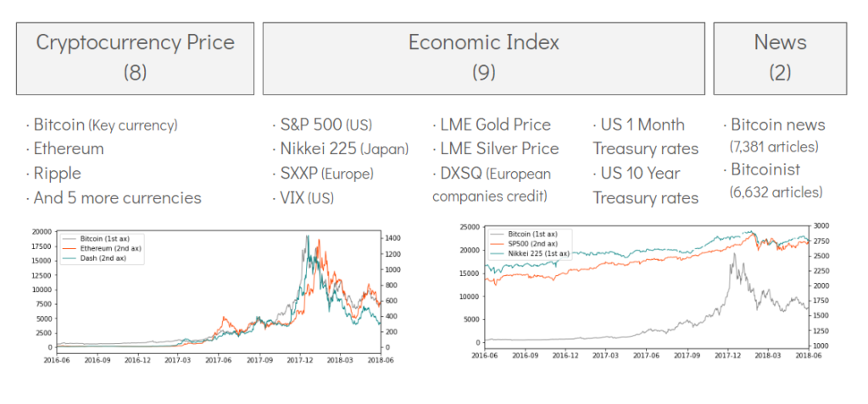Open the Economic Index (9) header box
The width and height of the screenshot is (868, 404).
(483, 58)
